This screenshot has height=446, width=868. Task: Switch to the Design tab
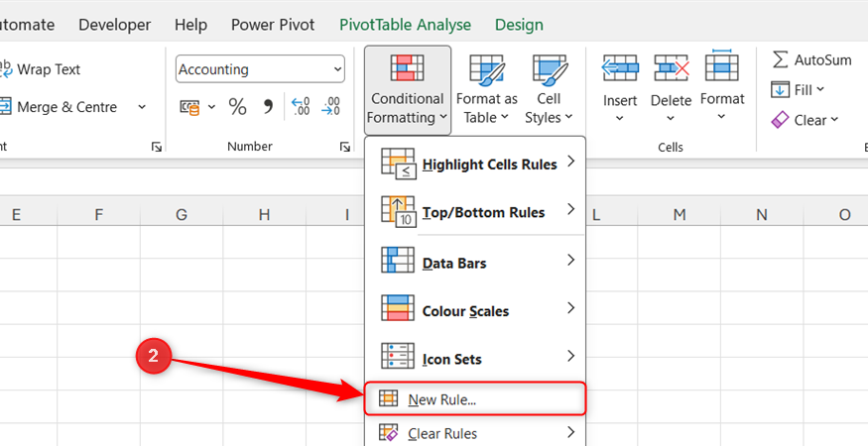tap(519, 25)
